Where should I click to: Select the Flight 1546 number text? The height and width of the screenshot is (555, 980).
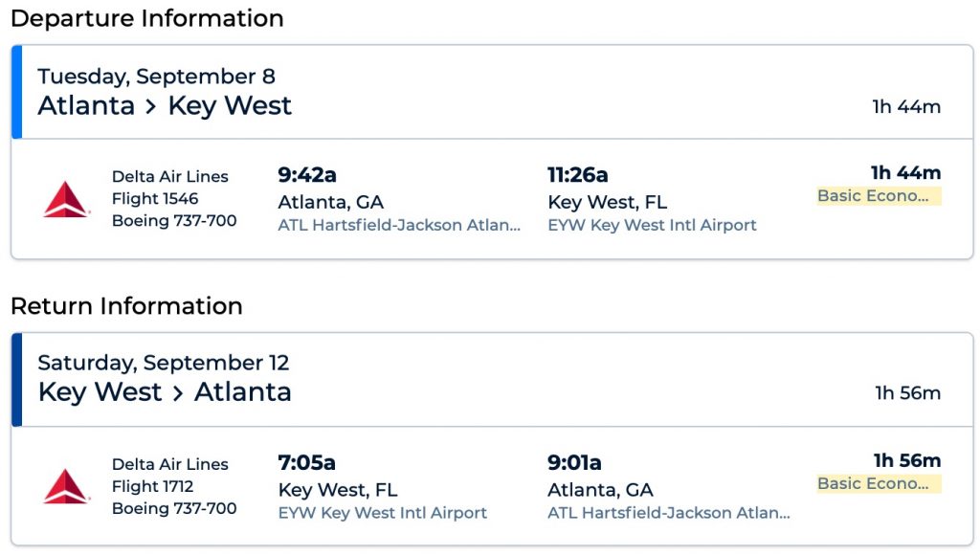155,199
